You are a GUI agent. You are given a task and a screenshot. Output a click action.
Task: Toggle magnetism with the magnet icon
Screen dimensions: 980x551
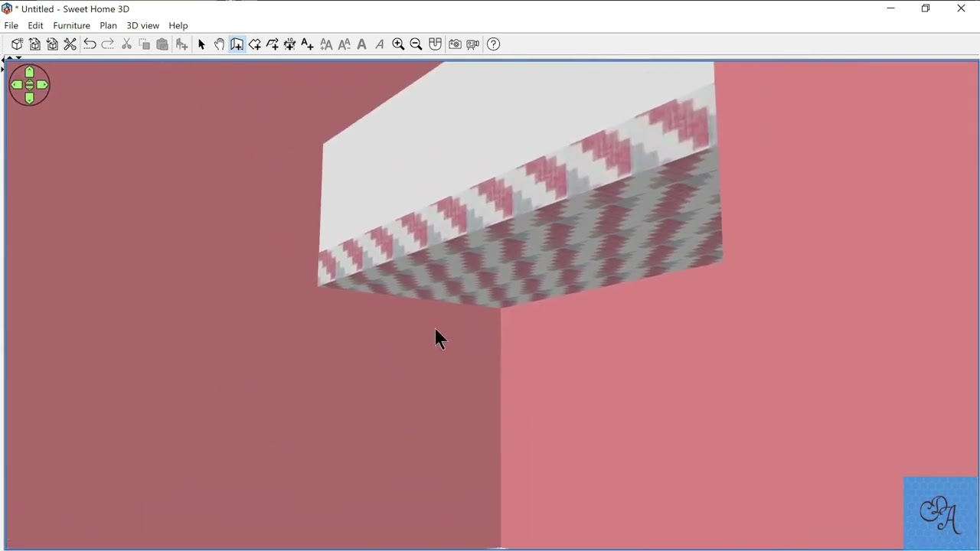point(435,44)
